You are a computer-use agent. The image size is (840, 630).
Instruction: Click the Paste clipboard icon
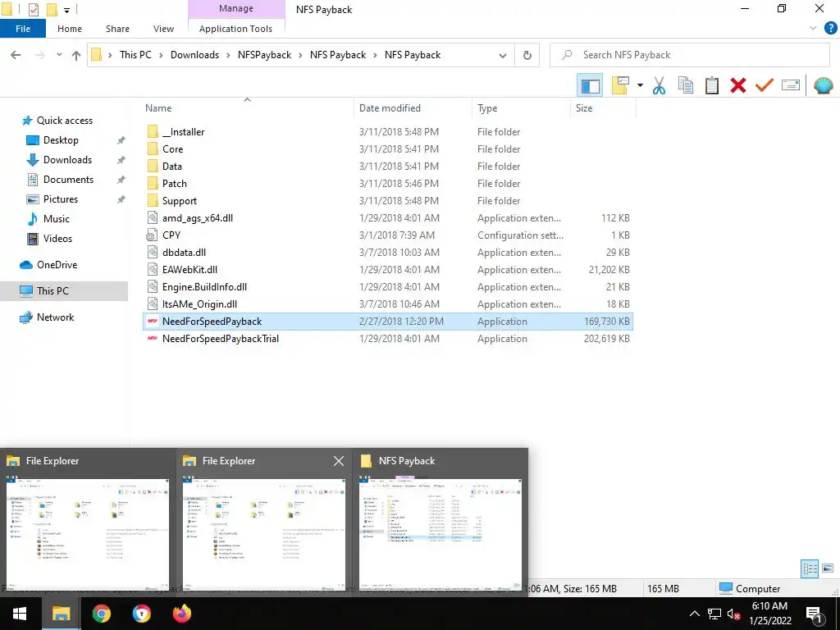(x=711, y=85)
